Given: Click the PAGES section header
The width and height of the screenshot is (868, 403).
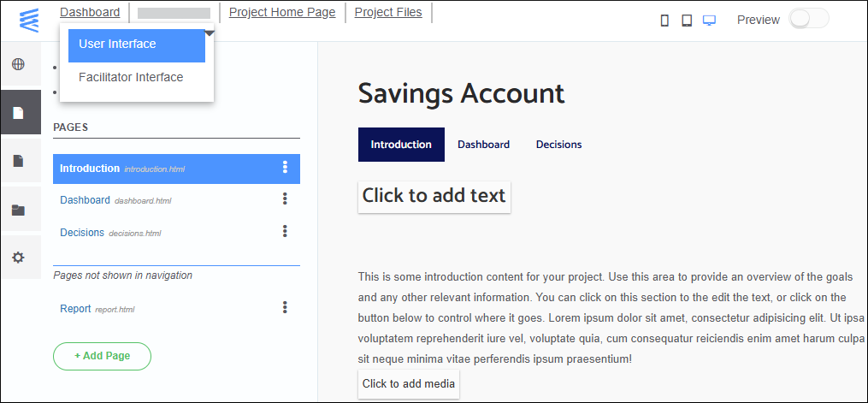Looking at the screenshot, I should 70,127.
